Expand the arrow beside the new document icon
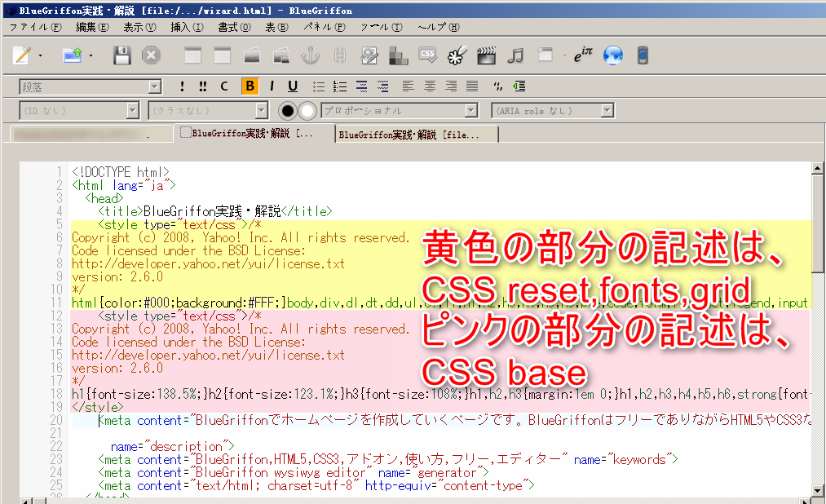 tap(40, 55)
